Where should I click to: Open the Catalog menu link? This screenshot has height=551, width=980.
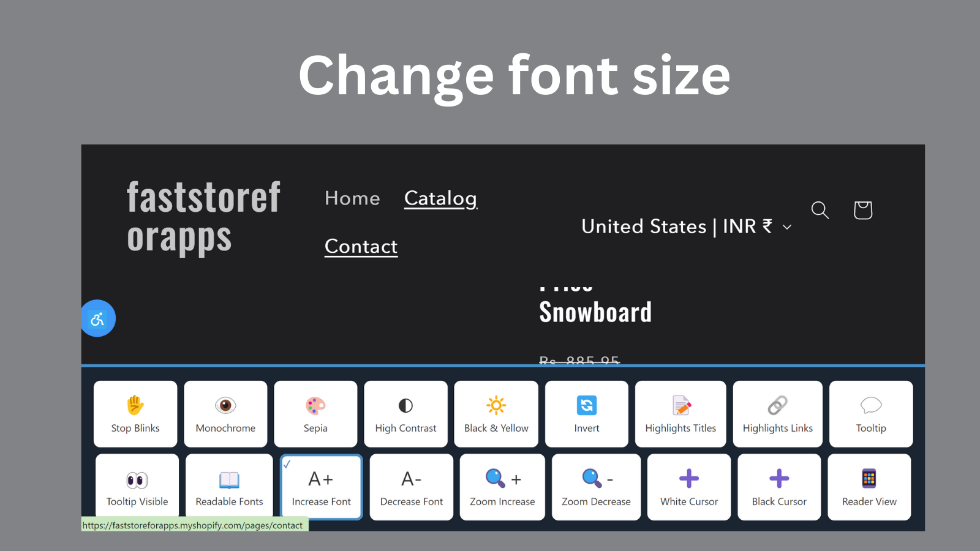440,199
